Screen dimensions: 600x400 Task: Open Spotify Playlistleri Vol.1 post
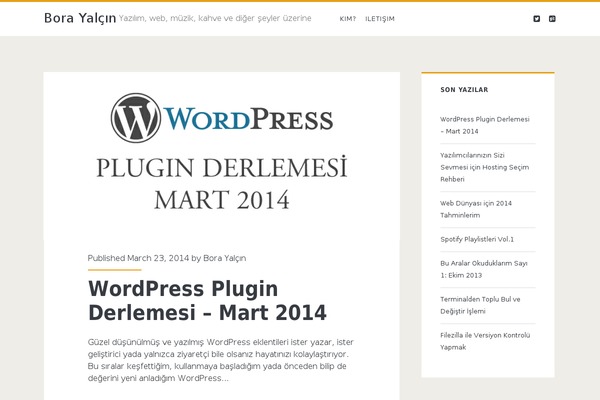[477, 239]
